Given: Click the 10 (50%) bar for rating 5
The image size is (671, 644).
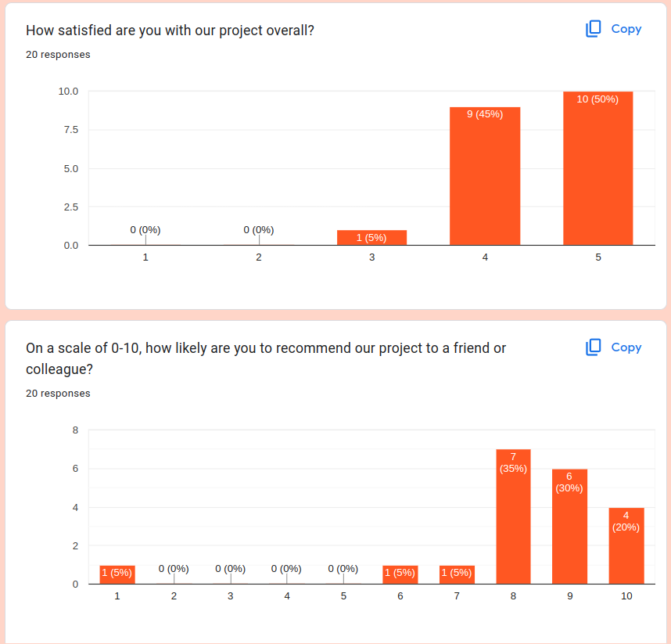Looking at the screenshot, I should click(597, 168).
